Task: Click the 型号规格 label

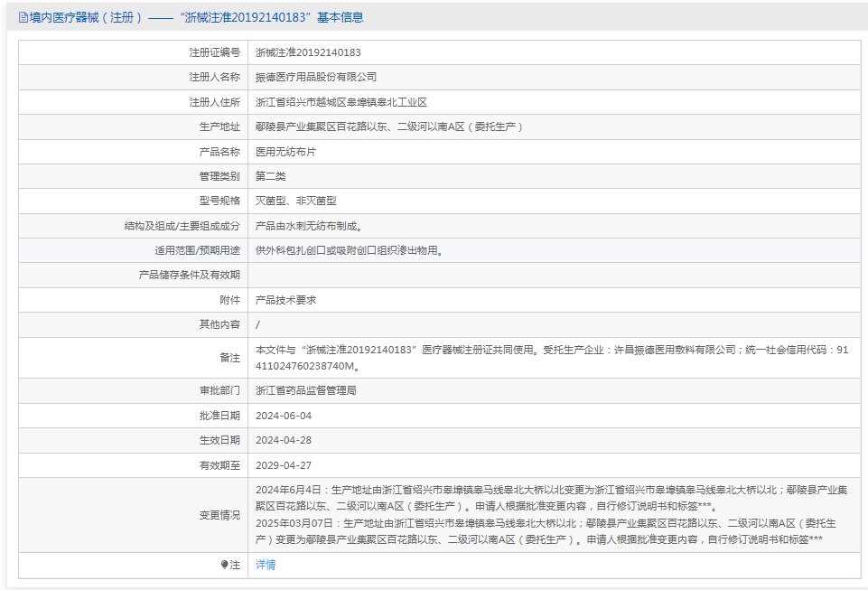Action: (219, 201)
